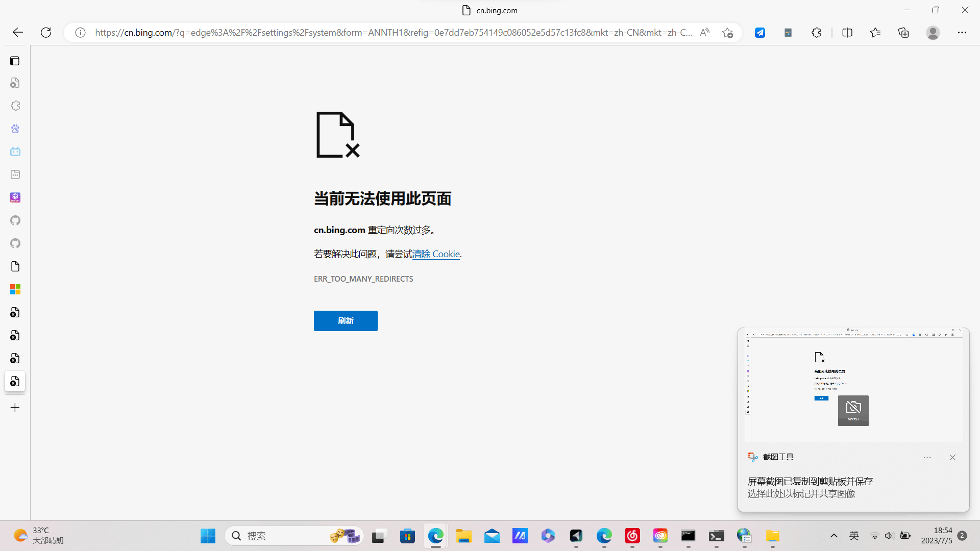Switch to the Baidu paw tab
The image size is (980, 551).
click(x=15, y=129)
